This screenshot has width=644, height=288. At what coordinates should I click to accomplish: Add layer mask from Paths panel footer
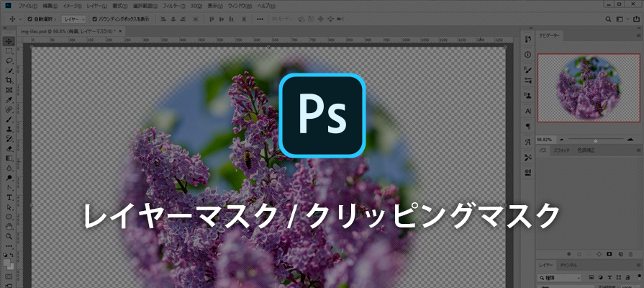pyautogui.click(x=609, y=254)
